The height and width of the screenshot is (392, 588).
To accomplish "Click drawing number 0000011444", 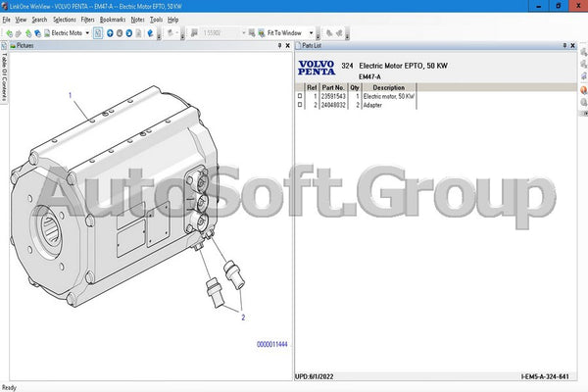I will tap(271, 344).
